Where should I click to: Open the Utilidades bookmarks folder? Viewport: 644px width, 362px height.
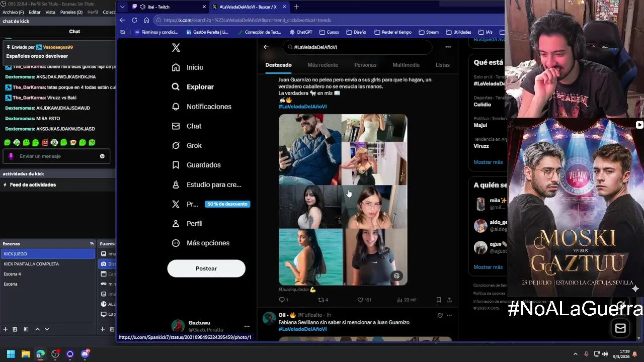tap(458, 32)
